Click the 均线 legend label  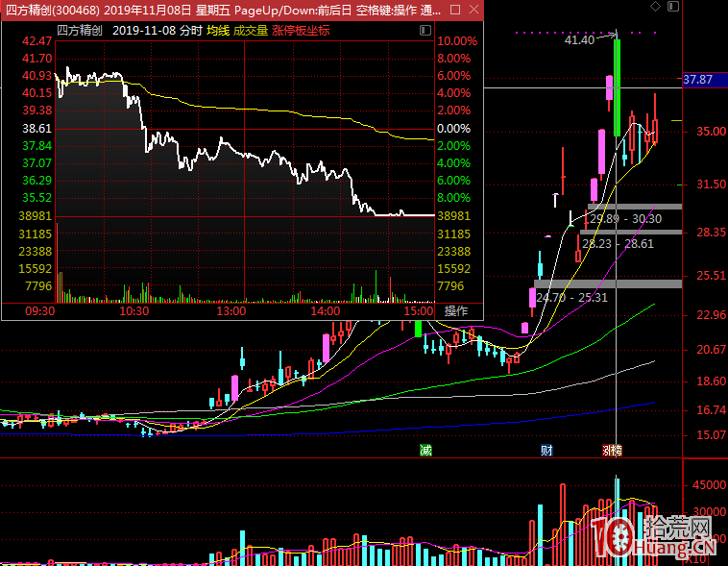218,31
